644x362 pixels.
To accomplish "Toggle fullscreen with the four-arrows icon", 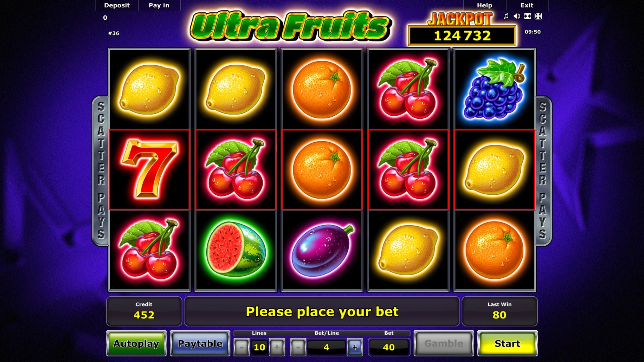I will click(538, 16).
